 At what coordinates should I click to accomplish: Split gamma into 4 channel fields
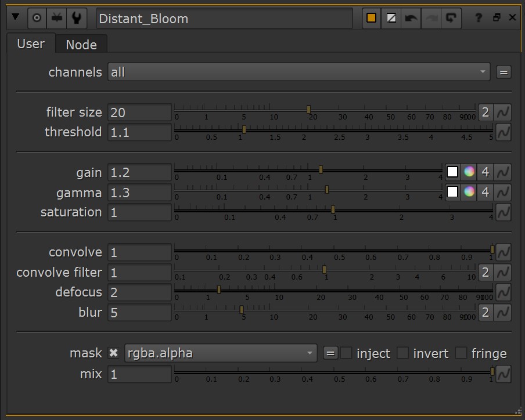pyautogui.click(x=486, y=192)
